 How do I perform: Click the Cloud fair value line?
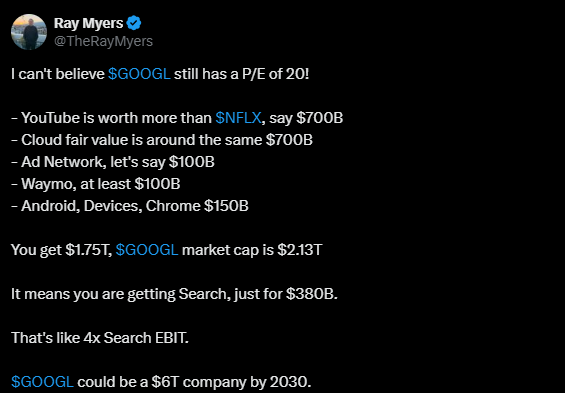click(162, 140)
